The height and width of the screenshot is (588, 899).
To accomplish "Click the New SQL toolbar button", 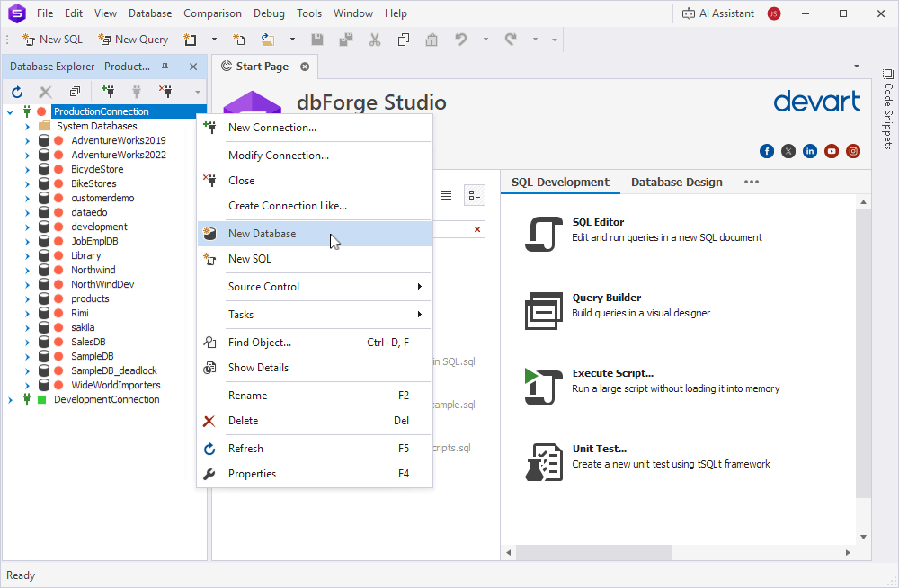I will (x=52, y=40).
